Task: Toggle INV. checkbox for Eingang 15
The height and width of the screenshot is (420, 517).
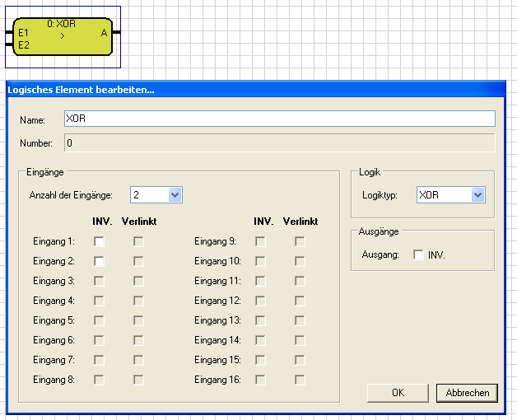Action: point(260,360)
